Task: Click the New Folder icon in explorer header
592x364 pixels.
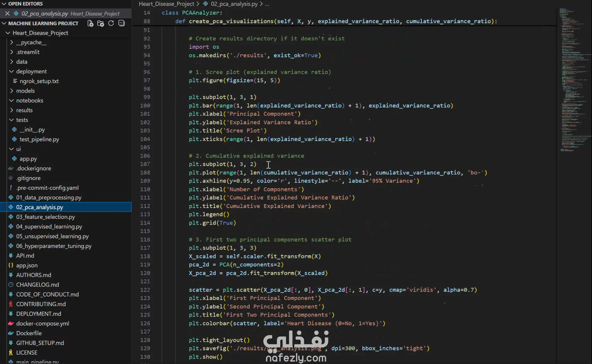Action: click(x=101, y=23)
